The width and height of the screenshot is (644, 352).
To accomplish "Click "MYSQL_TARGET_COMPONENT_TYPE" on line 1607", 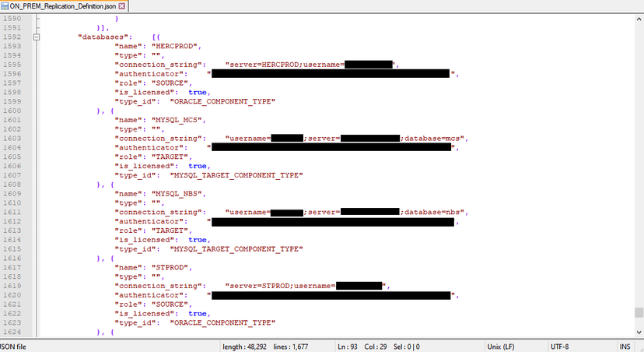I will 236,175.
